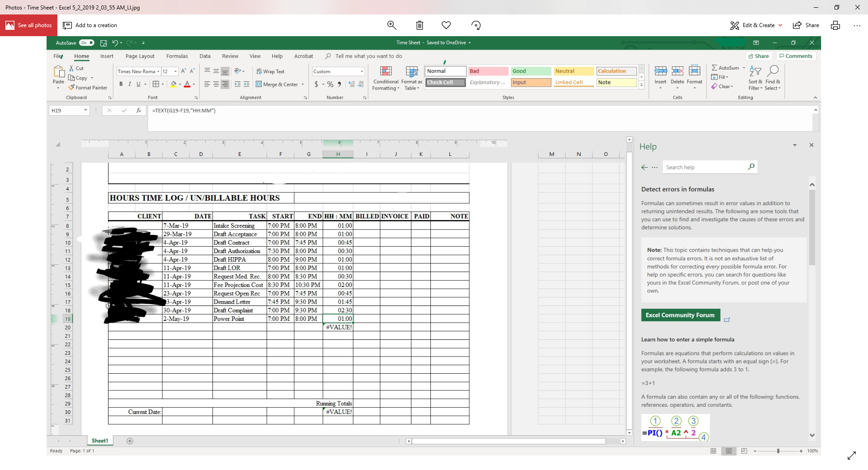Screen dimensions: 868x470
Task: Switch to the Data tab
Action: [x=205, y=56]
